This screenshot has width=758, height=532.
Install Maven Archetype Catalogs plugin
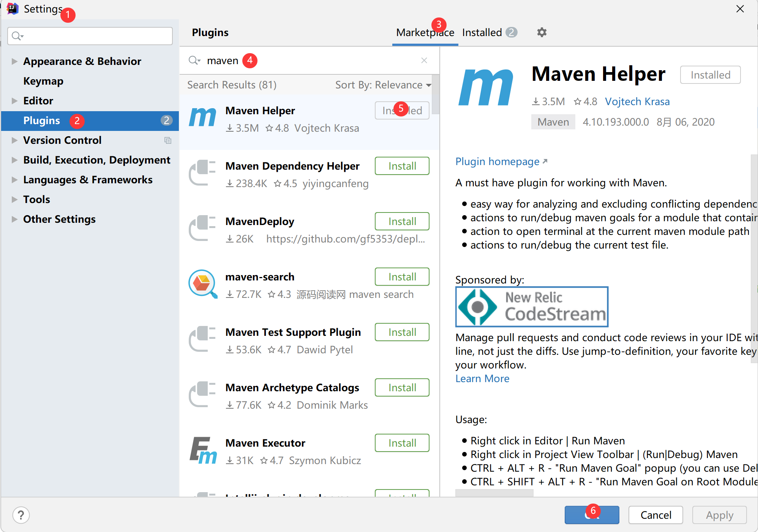click(x=402, y=387)
